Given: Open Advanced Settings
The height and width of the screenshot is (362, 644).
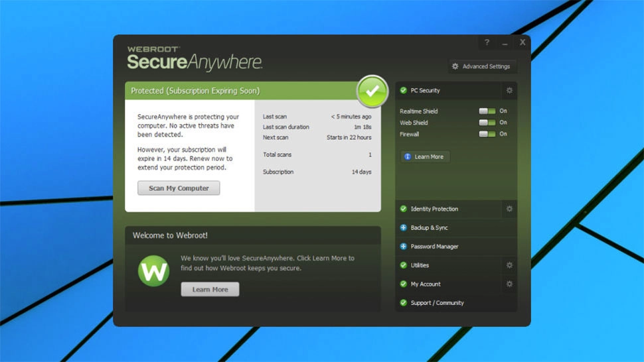Looking at the screenshot, I should click(x=482, y=66).
